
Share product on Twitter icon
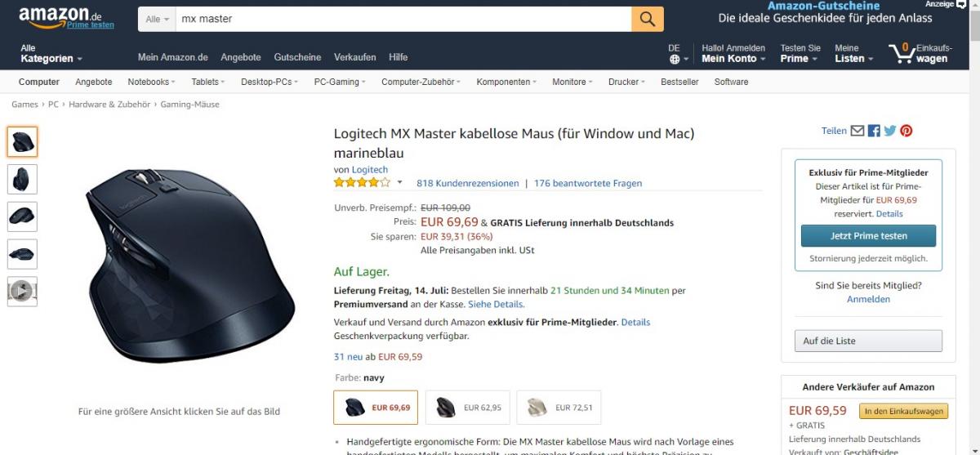click(890, 131)
